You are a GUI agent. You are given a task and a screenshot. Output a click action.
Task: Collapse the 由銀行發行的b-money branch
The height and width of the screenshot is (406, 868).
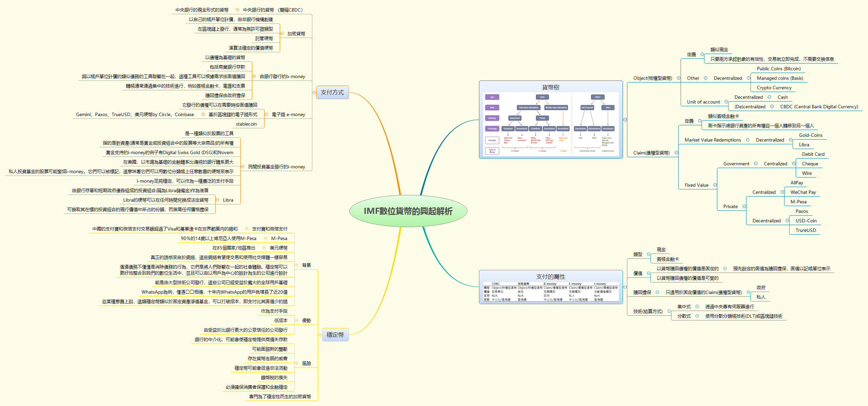tap(255, 76)
